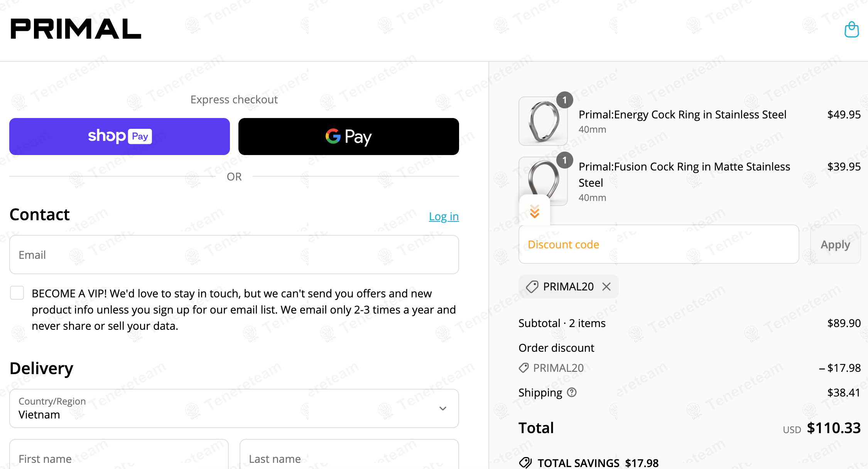The image size is (868, 469).
Task: Click the Apply discount button
Action: pyautogui.click(x=835, y=245)
